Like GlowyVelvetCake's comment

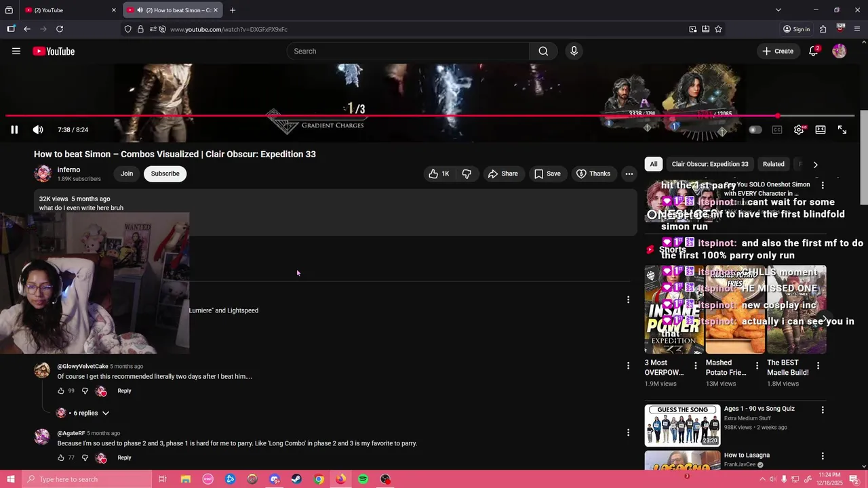(61, 391)
